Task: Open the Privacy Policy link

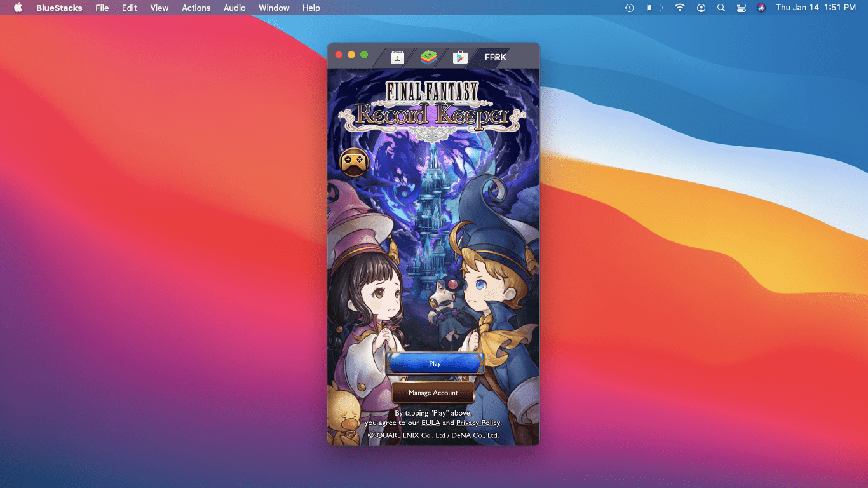Action: click(x=478, y=423)
